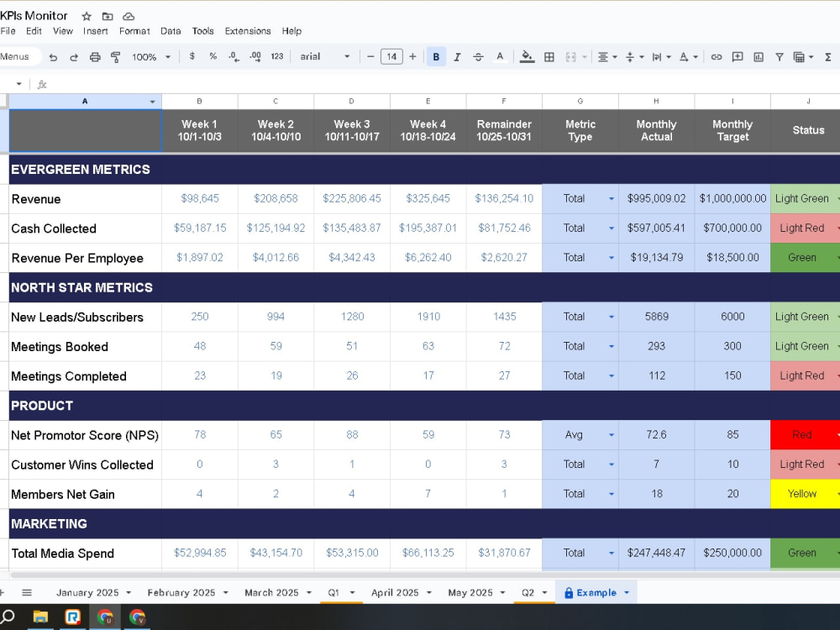Undo the last action
Screen dimensions: 840x630
pyautogui.click(x=53, y=57)
